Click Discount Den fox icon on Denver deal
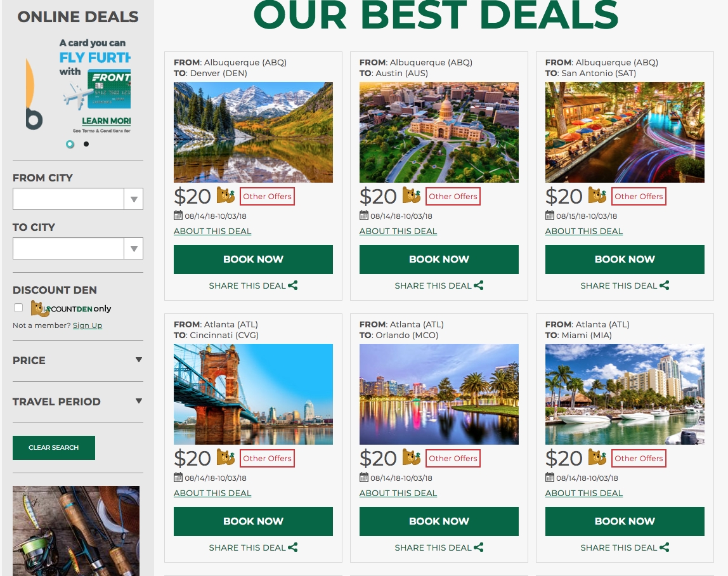Viewport: 728px width, 576px height. [226, 195]
